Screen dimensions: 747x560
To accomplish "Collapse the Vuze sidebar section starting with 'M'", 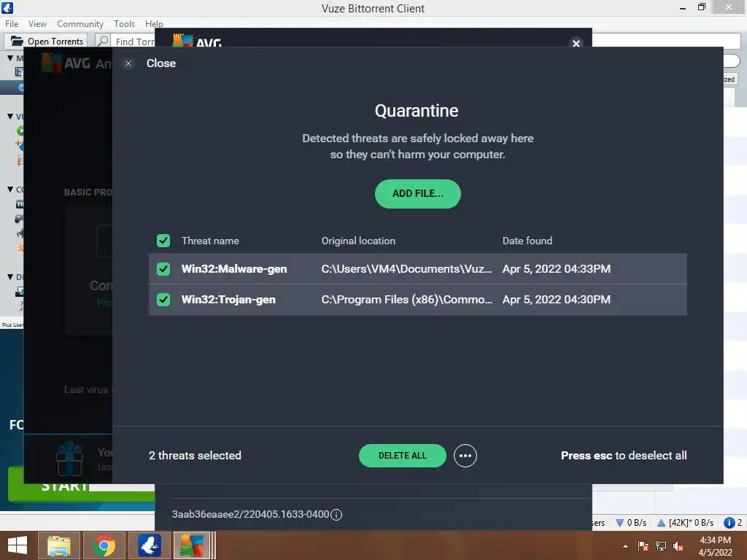I will pyautogui.click(x=10, y=58).
